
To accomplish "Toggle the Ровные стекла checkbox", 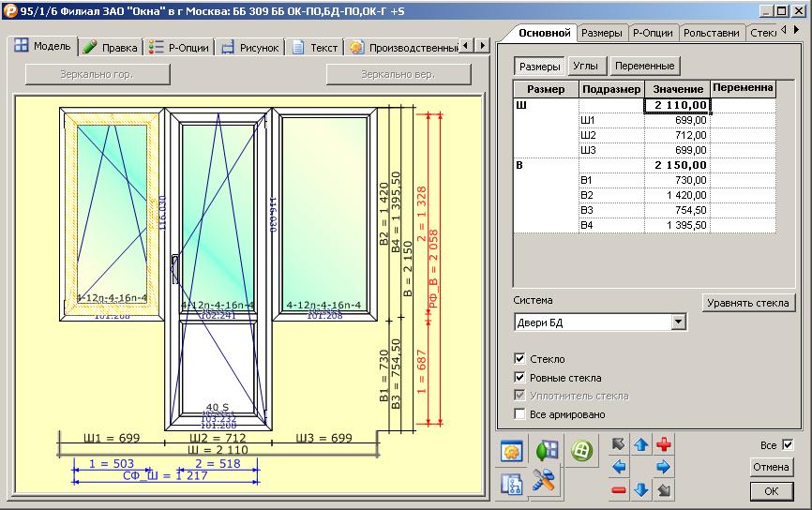I will point(520,377).
